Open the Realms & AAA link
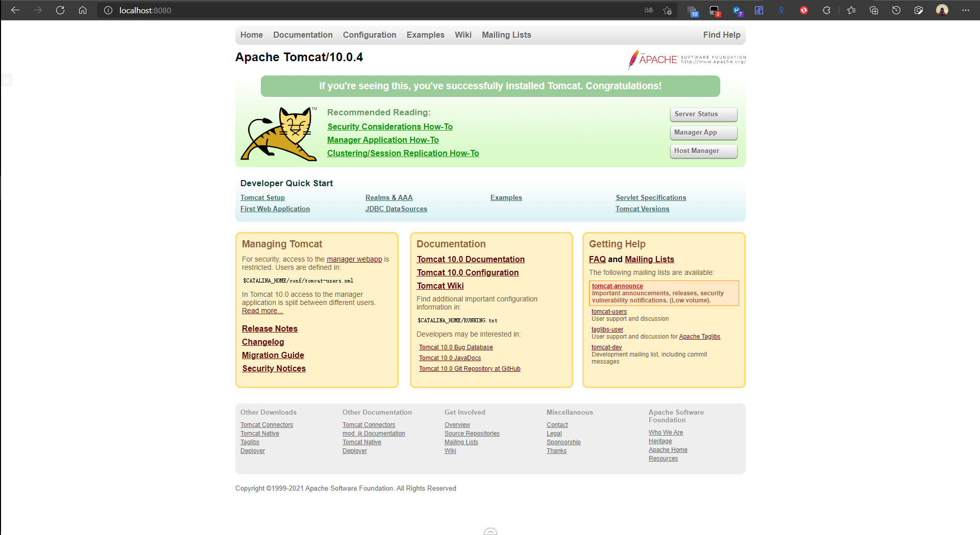 point(389,197)
